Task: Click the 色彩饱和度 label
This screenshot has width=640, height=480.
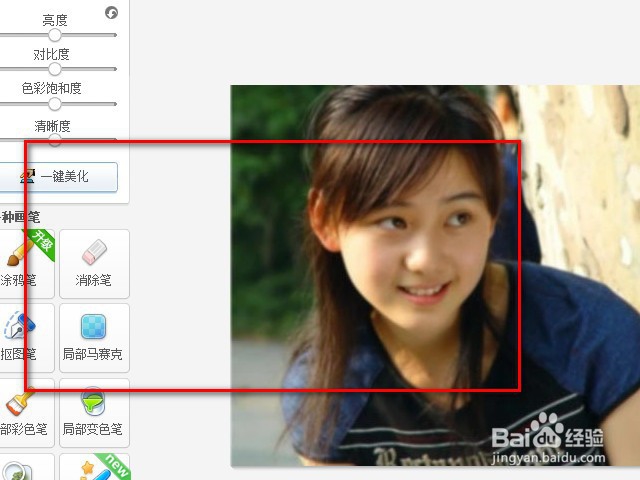Action: tap(51, 88)
